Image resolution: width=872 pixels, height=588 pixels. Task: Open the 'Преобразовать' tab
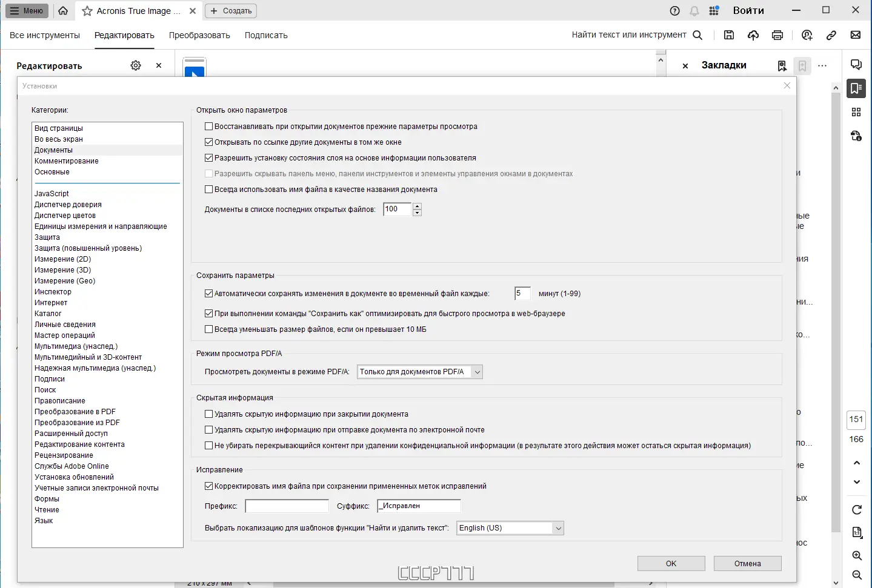(199, 35)
